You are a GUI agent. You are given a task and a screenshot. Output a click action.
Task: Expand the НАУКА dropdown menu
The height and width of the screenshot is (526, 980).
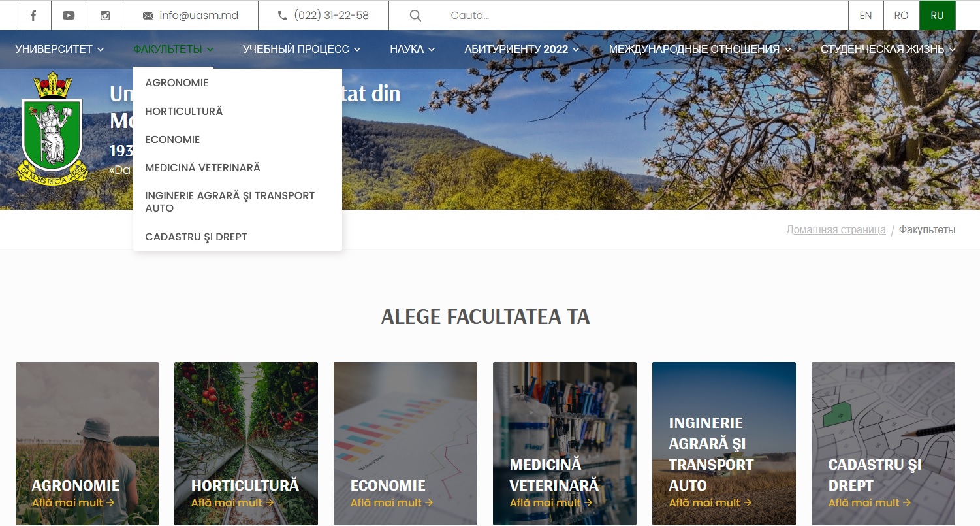pos(412,49)
